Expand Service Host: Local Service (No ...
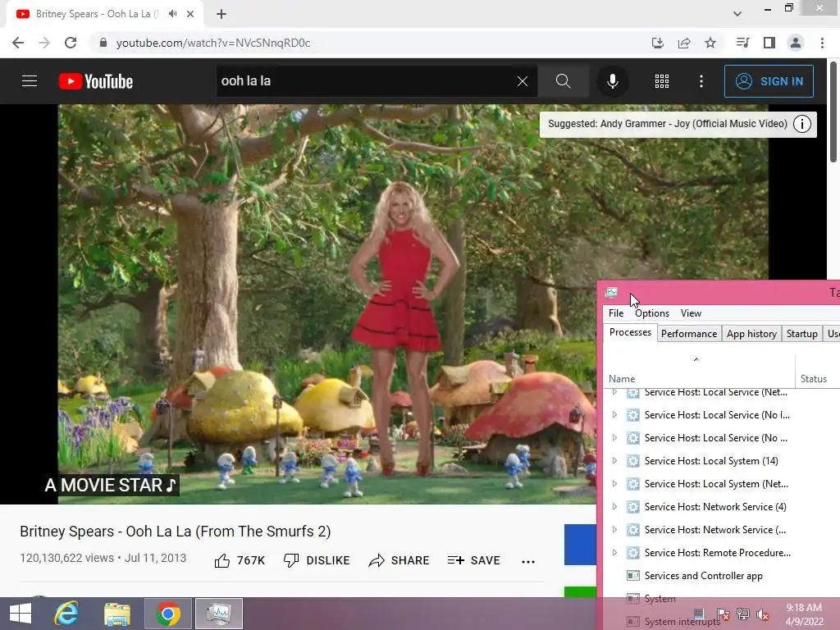This screenshot has width=840, height=630. tap(614, 438)
